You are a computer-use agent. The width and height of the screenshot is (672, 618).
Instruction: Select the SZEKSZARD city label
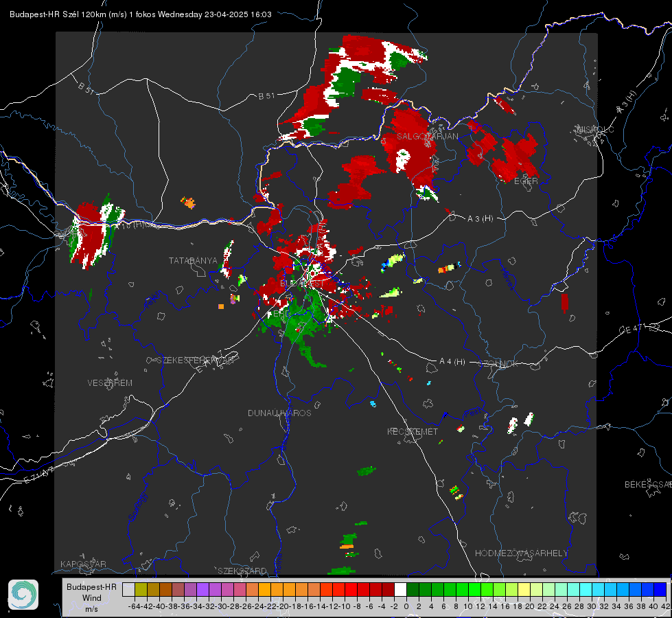[x=242, y=571]
